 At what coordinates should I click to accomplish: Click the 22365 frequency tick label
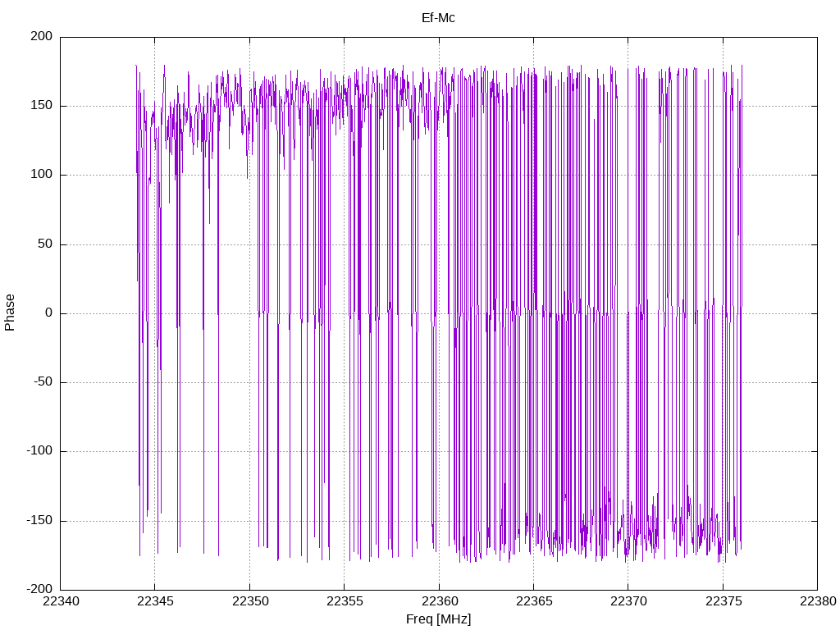point(533,601)
